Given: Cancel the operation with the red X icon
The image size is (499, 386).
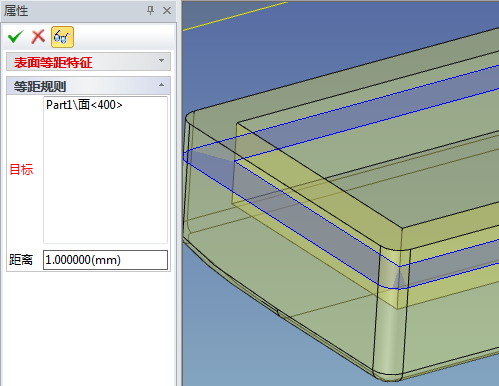Looking at the screenshot, I should (38, 37).
